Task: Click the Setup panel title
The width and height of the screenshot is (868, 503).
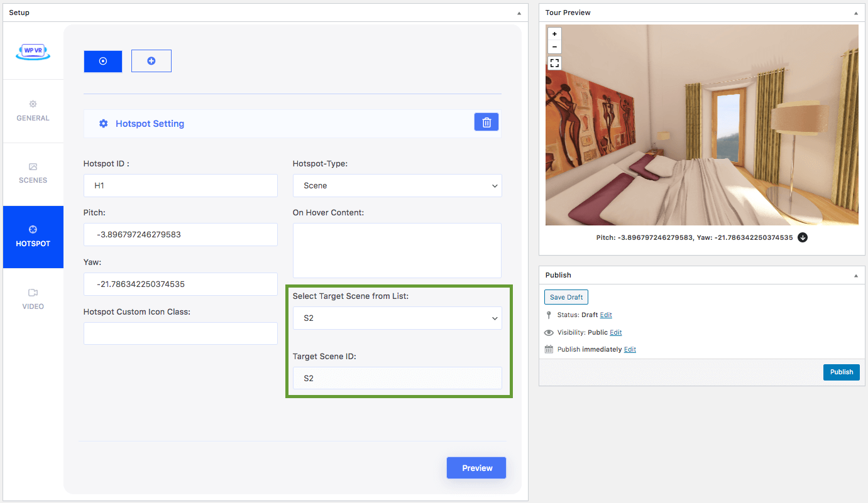Action: click(19, 13)
